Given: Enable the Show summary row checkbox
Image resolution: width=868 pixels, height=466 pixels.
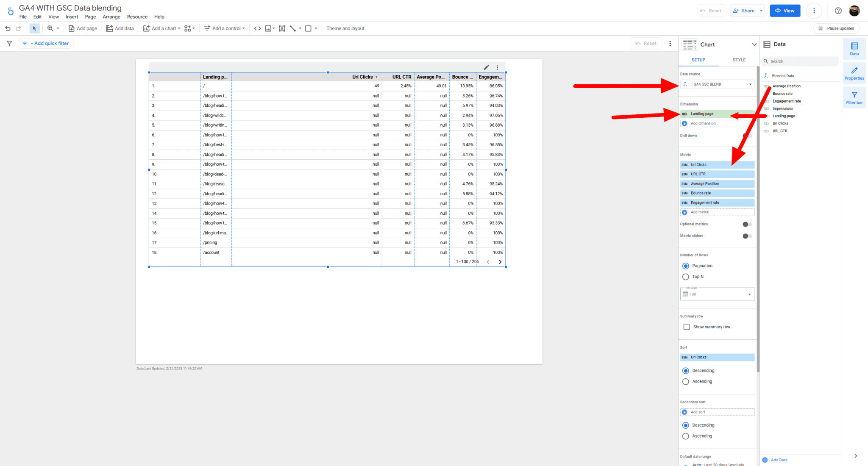Looking at the screenshot, I should (687, 327).
